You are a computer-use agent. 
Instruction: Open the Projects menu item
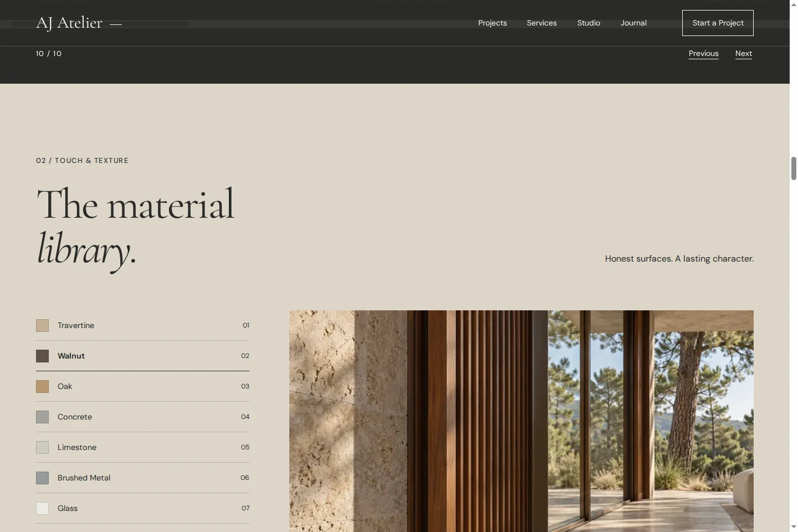pyautogui.click(x=492, y=23)
